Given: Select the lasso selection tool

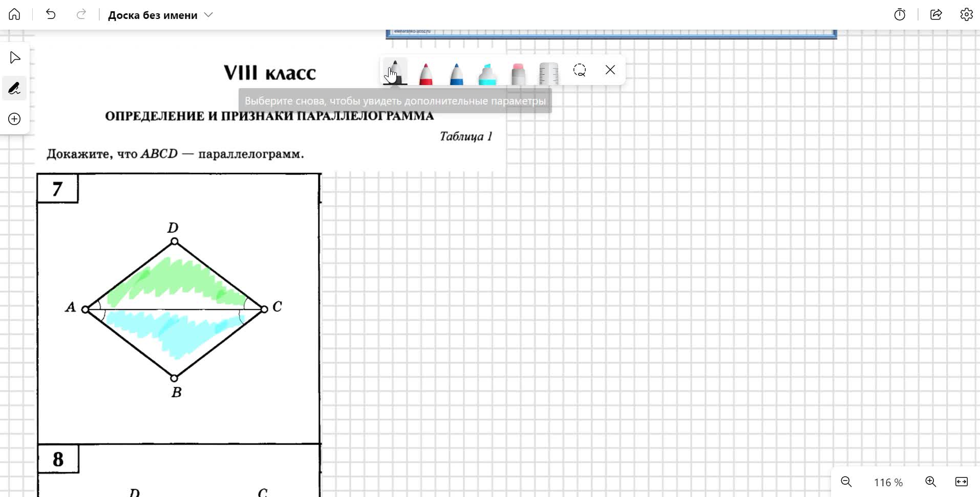Looking at the screenshot, I should (580, 70).
